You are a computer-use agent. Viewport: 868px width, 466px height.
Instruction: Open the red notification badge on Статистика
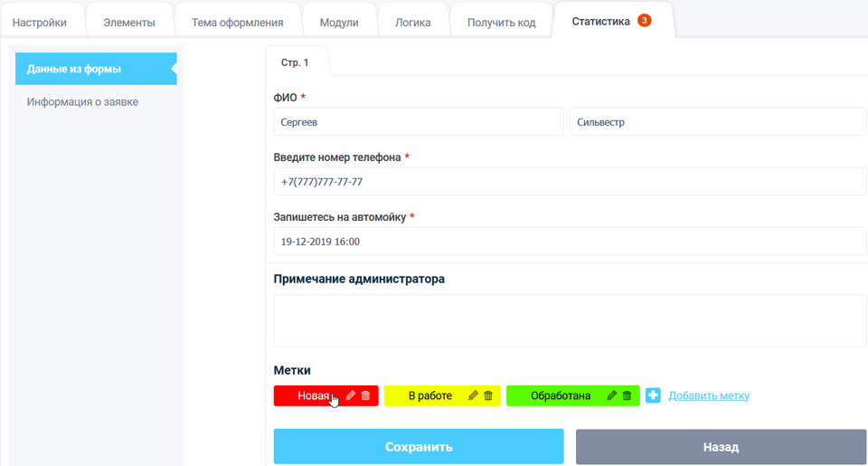click(645, 21)
